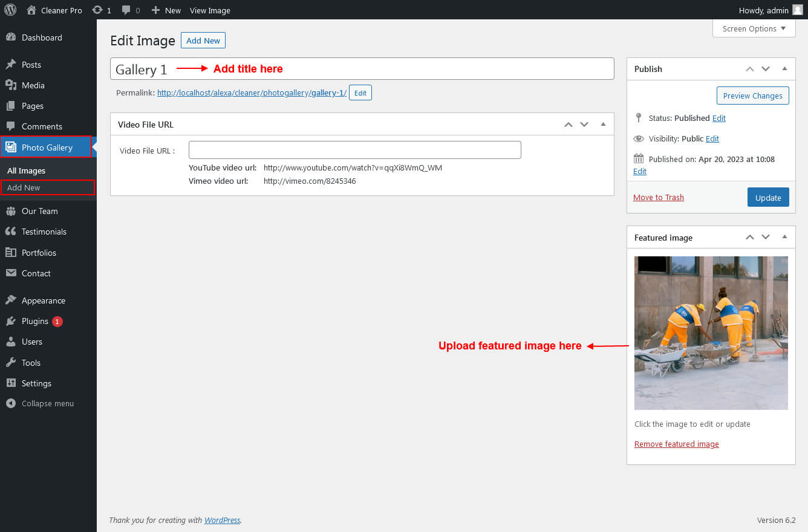The width and height of the screenshot is (808, 532).
Task: Click the Gallery 1 title field
Action: (x=362, y=69)
